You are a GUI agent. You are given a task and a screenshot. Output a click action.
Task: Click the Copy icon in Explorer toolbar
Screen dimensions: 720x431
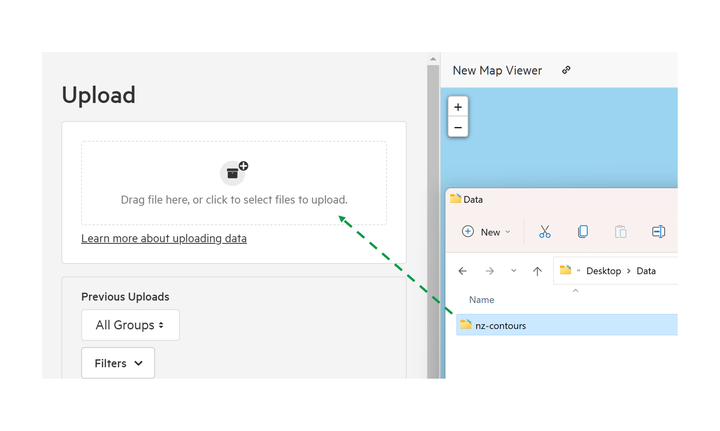pos(583,232)
